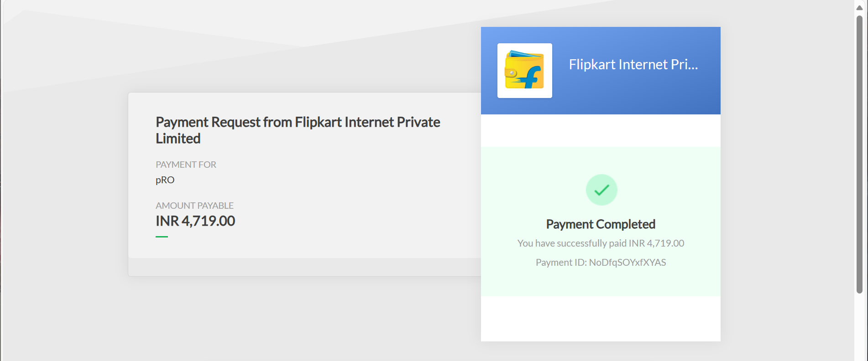The width and height of the screenshot is (868, 361).
Task: Click the green underline below the amount
Action: tap(162, 237)
